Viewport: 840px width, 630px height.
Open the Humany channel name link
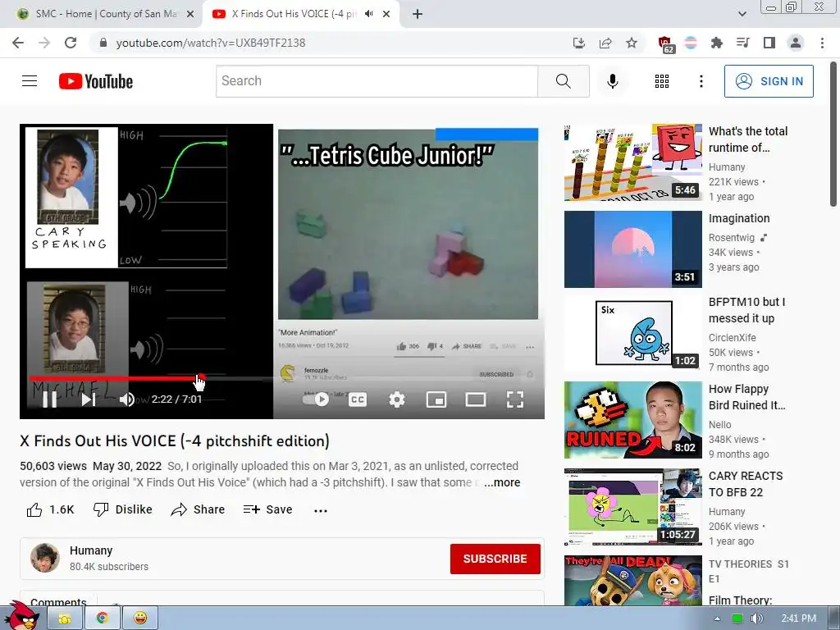(91, 550)
